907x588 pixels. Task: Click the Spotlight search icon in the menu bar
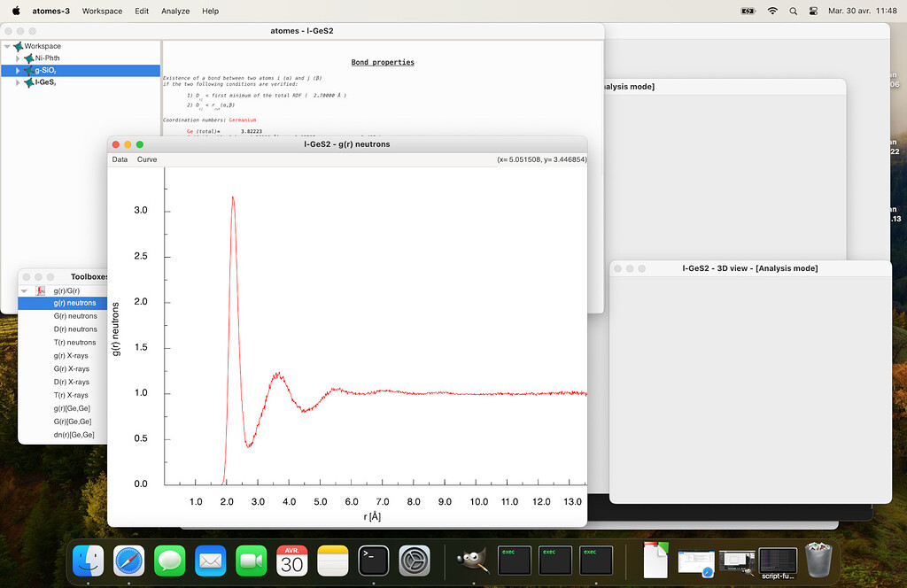point(793,11)
